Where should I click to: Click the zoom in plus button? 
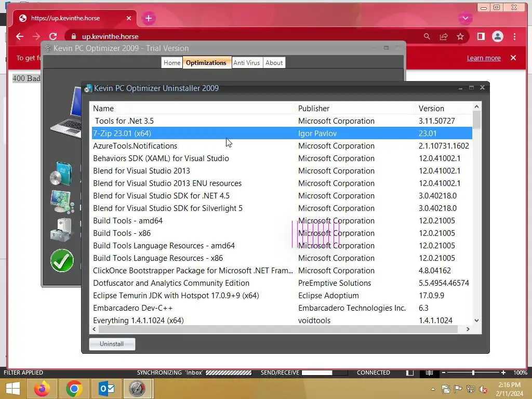503,373
